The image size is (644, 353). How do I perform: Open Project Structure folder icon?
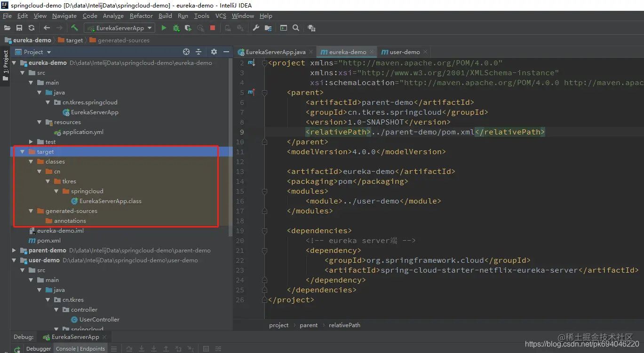point(268,28)
